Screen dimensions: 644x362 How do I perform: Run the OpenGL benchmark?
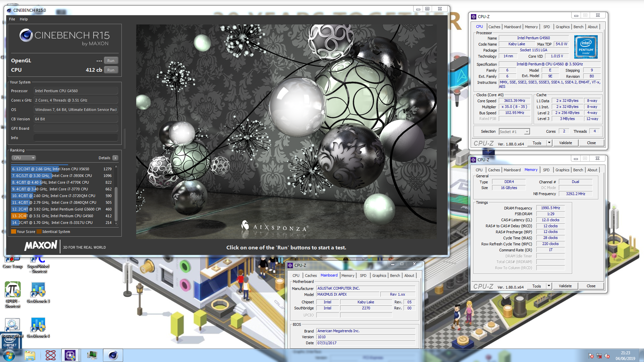tap(111, 61)
